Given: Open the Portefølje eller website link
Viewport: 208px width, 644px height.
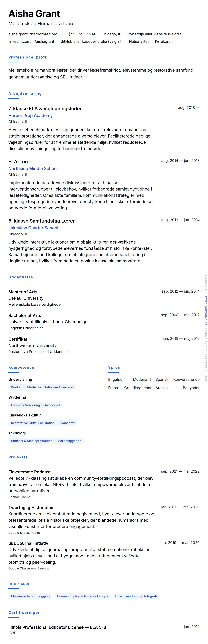Looking at the screenshot, I should click(x=155, y=34).
